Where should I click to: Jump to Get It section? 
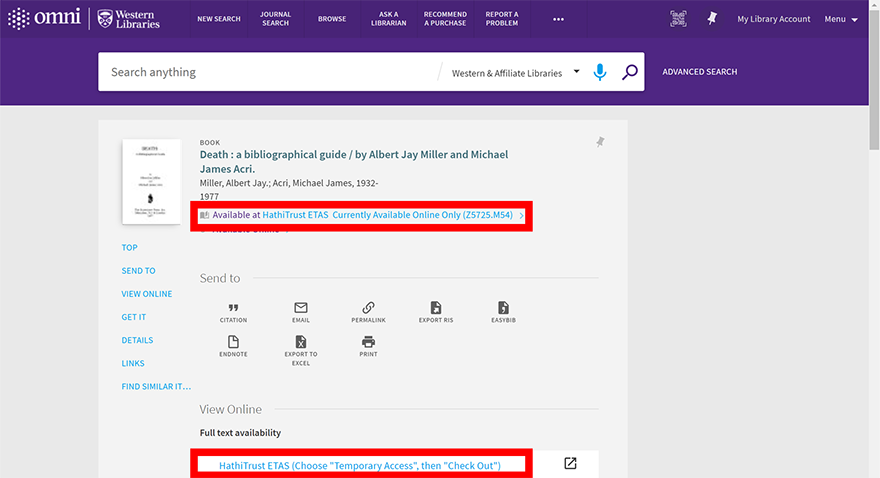pyautogui.click(x=134, y=317)
